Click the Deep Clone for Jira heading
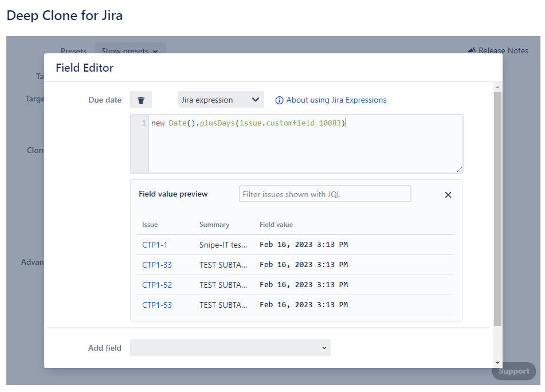This screenshot has width=545, height=392. 65,15
